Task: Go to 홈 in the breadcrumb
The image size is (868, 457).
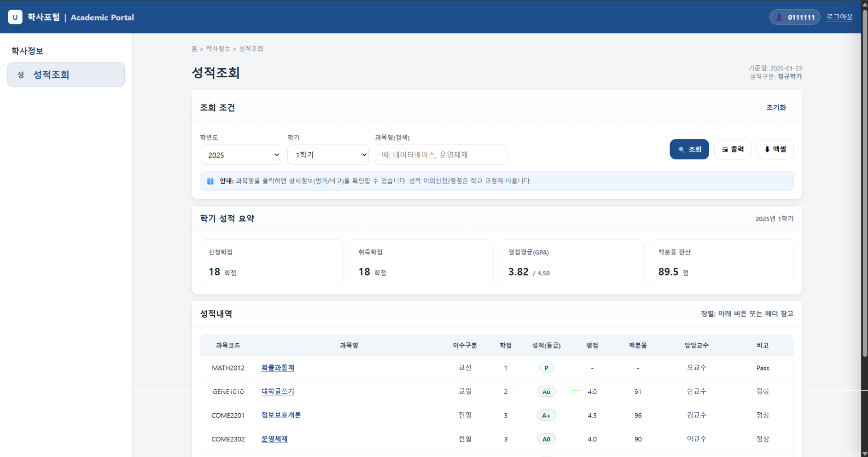Action: [x=194, y=49]
